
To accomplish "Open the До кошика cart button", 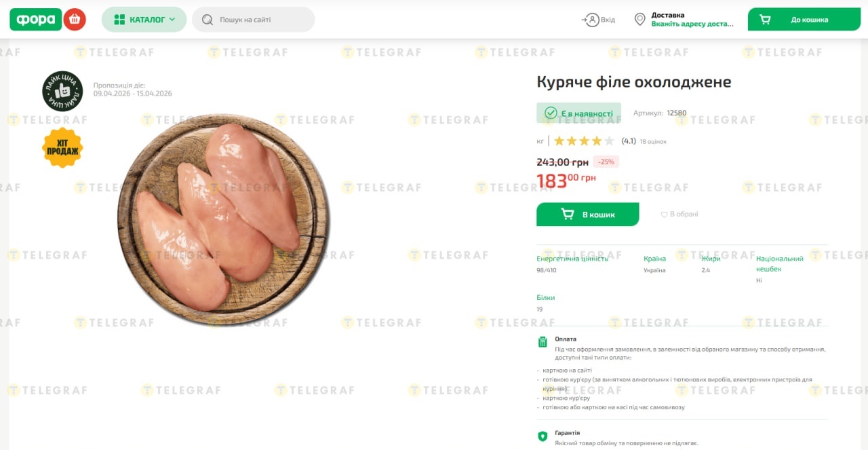I will (x=804, y=20).
